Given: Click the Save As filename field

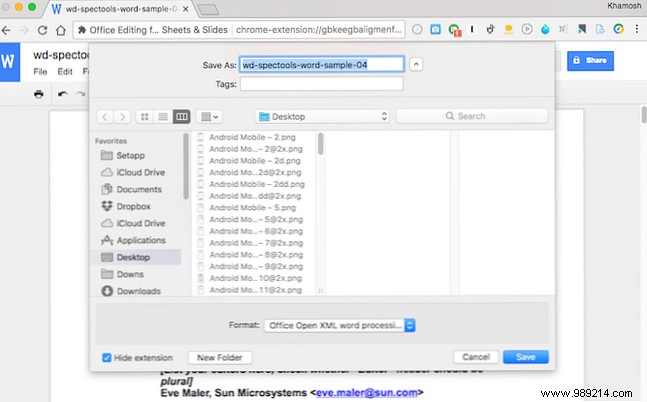Looking at the screenshot, I should 321,64.
